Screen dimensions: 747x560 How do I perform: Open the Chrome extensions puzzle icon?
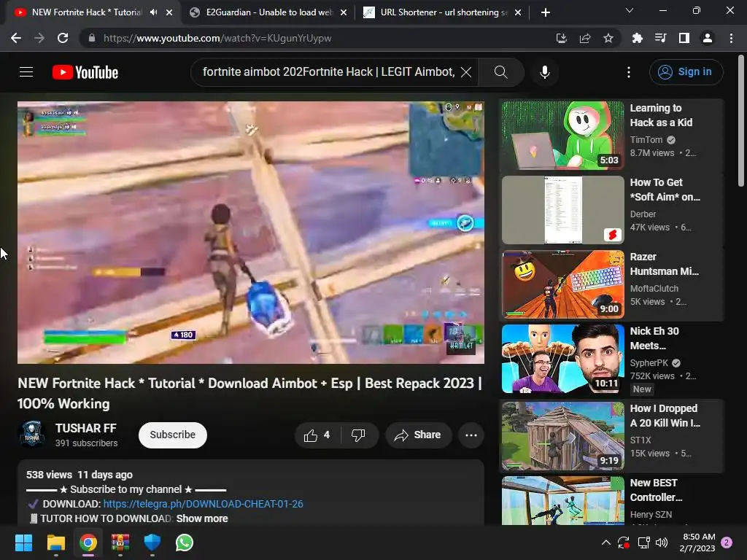coord(638,38)
